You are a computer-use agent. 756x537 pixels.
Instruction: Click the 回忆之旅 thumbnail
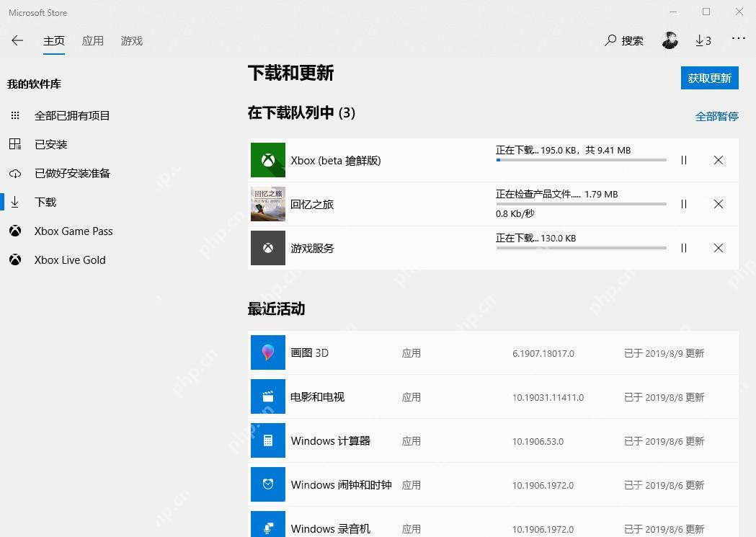[x=268, y=204]
